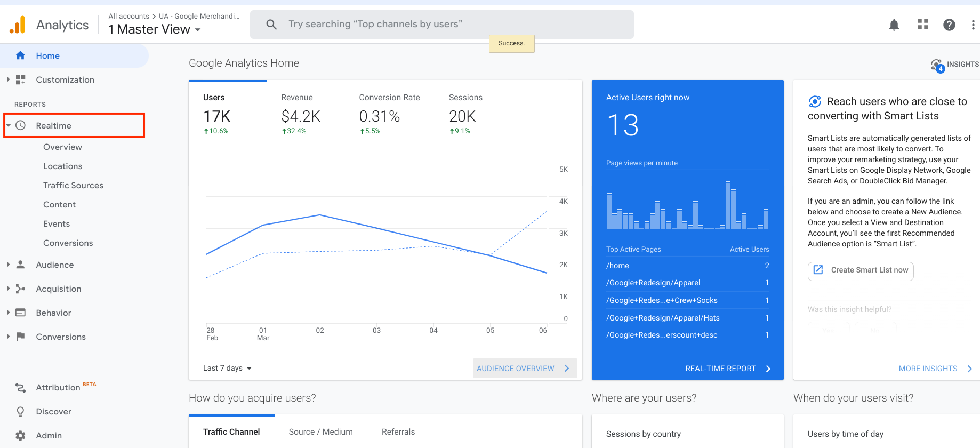Expand the Conversions section arrow
Viewport: 980px width, 448px height.
[9, 337]
